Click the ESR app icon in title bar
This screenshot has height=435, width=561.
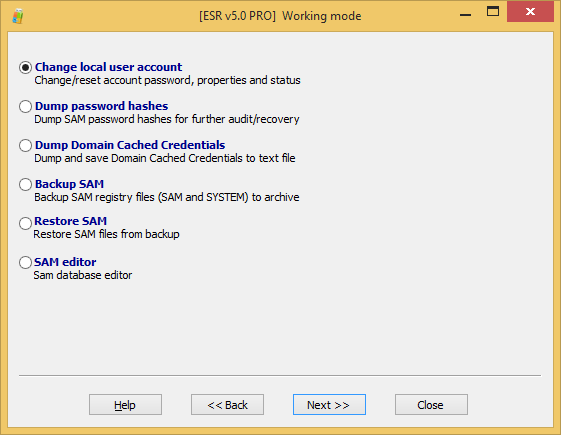click(x=18, y=16)
